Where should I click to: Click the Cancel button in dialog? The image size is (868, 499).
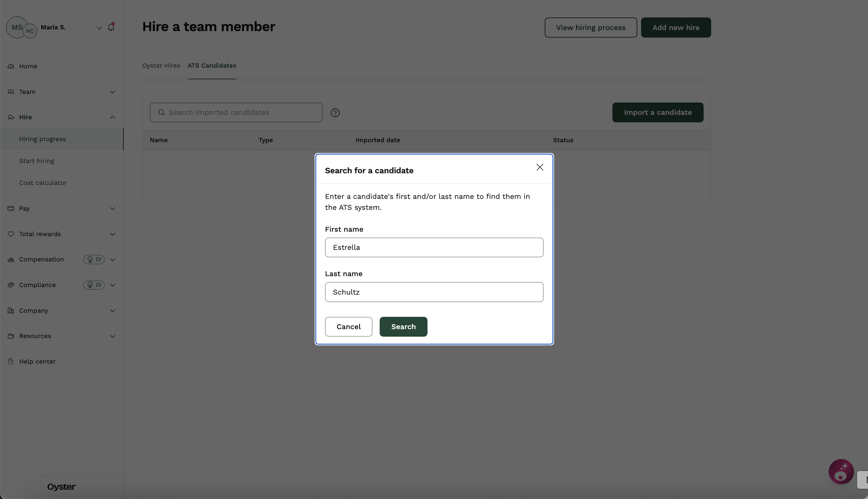pyautogui.click(x=349, y=327)
